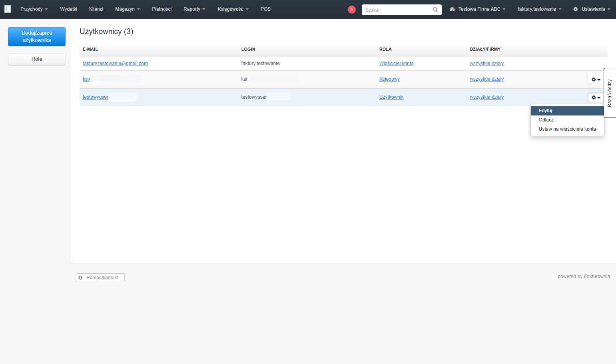Click the Dodaj/zaproś użytkownika button
Image resolution: width=616 pixels, height=364 pixels.
click(37, 37)
